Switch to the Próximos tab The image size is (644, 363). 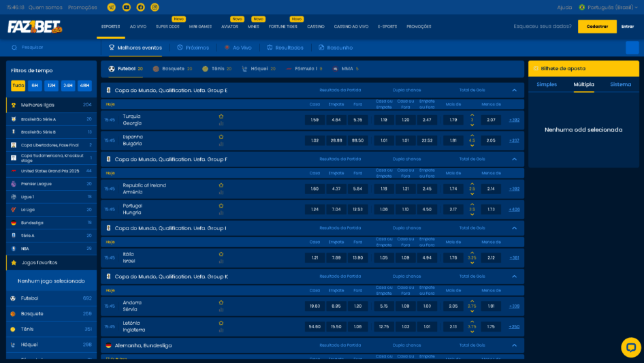[193, 48]
